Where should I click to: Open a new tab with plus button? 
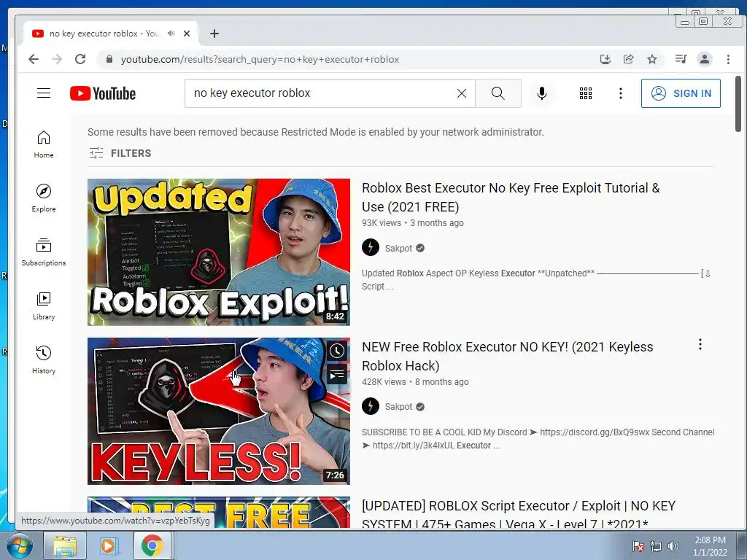214,34
